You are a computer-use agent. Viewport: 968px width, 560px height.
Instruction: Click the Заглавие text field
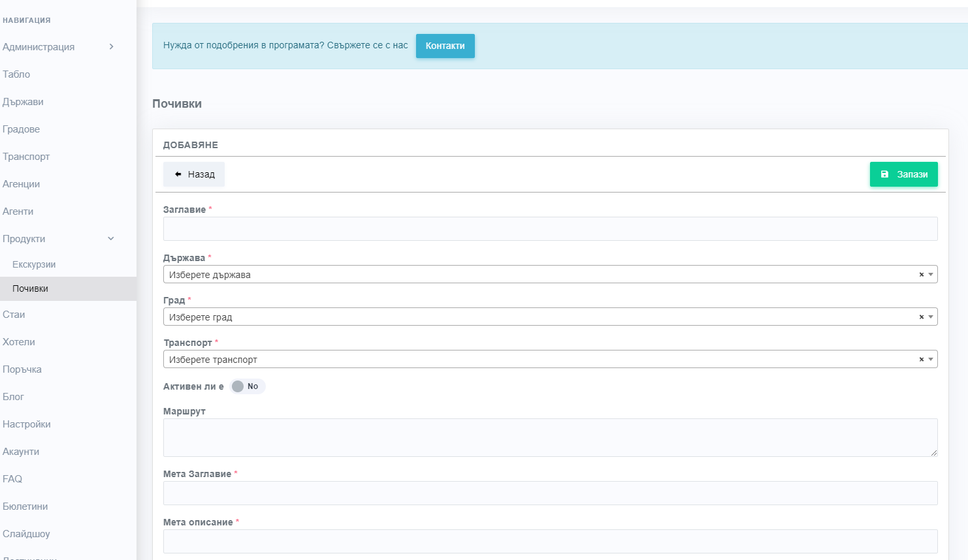tap(550, 229)
